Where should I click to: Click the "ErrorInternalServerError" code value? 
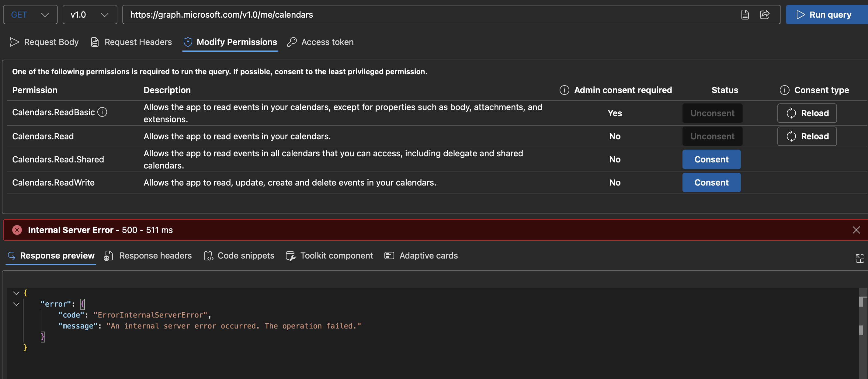click(150, 315)
